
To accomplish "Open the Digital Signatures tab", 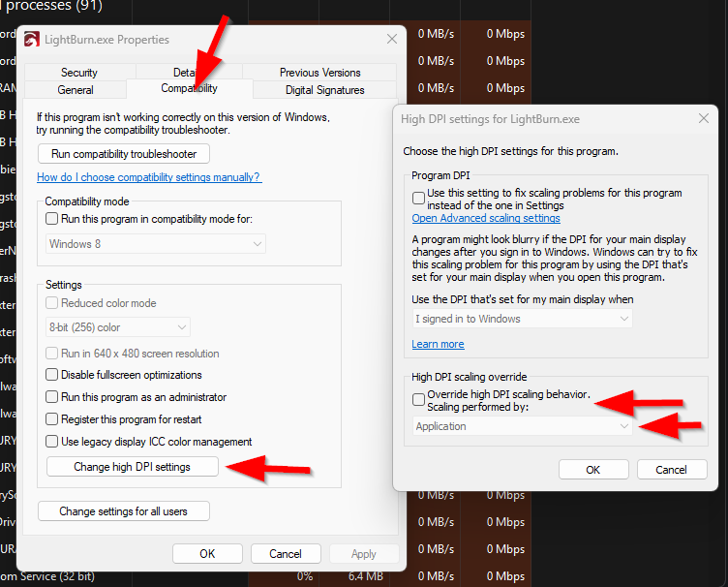I will pyautogui.click(x=324, y=90).
